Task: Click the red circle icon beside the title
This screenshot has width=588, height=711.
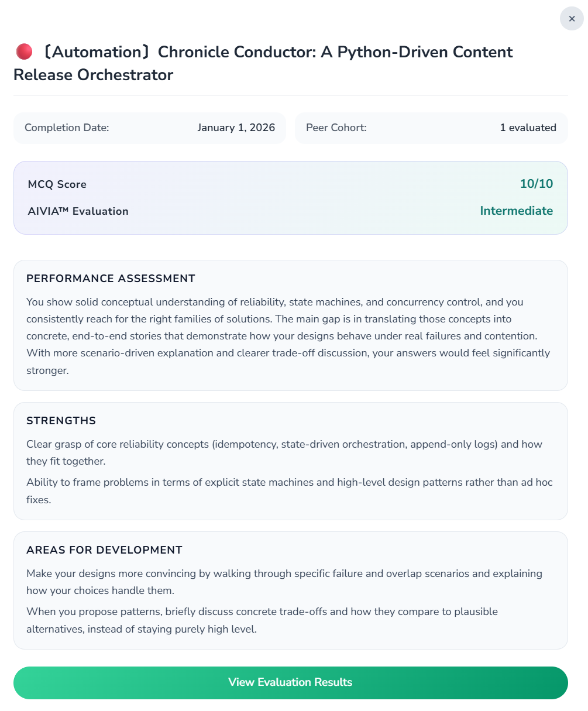Action: (24, 52)
